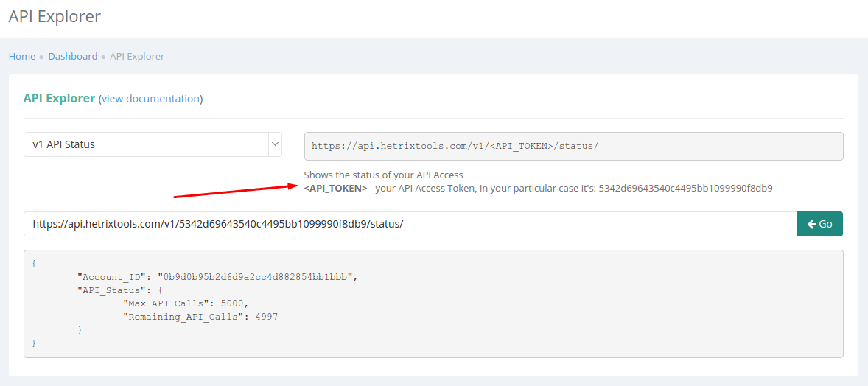Click the token value 5342d69643540c4495bb1099990f8db9 in description
The height and width of the screenshot is (386, 868).
pos(685,189)
